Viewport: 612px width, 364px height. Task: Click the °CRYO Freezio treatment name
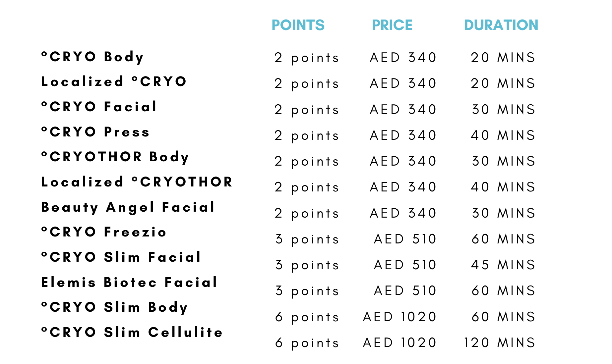pyautogui.click(x=103, y=232)
